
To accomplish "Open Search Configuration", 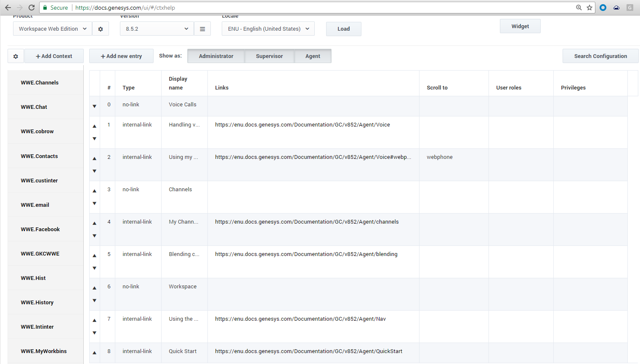I will (x=600, y=56).
